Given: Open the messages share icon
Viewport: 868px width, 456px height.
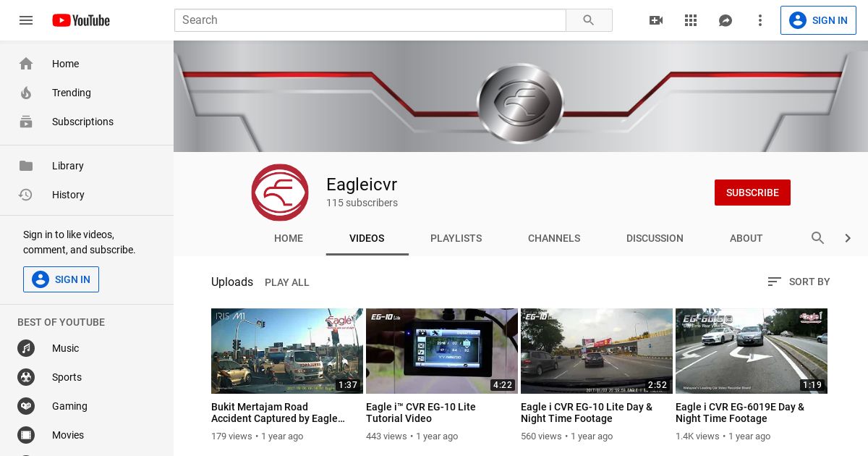Looking at the screenshot, I should click(x=726, y=20).
